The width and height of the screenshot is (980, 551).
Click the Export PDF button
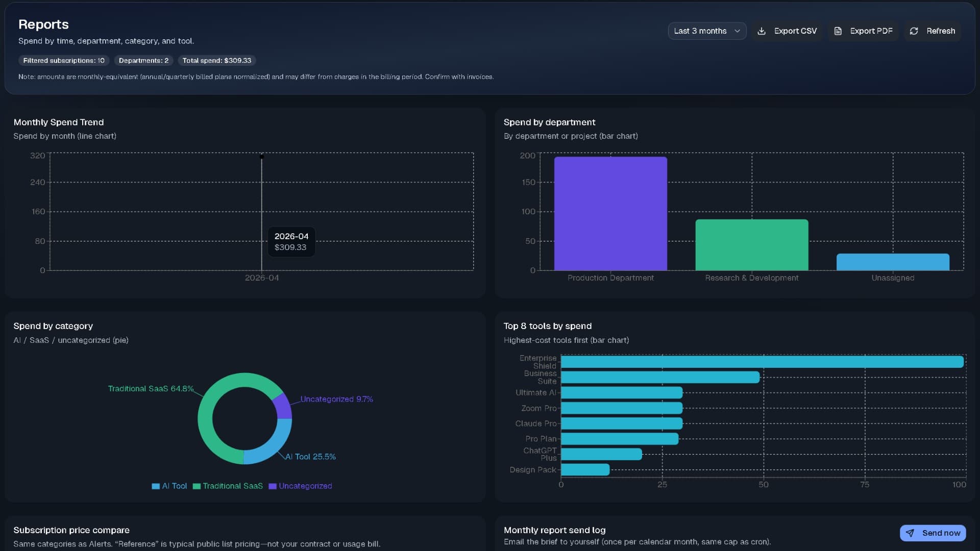click(863, 31)
